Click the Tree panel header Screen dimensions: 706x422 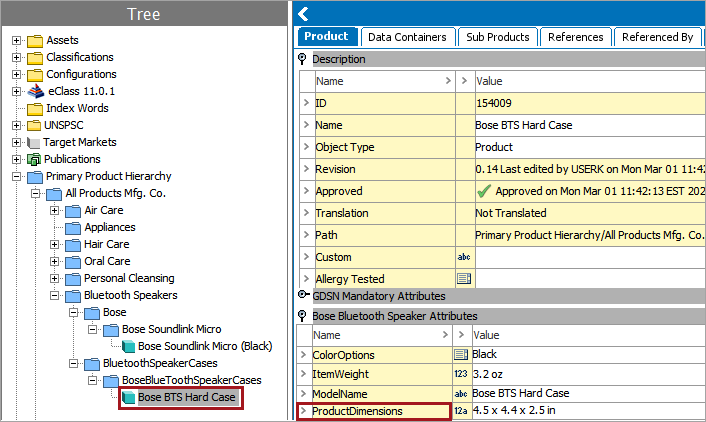144,14
